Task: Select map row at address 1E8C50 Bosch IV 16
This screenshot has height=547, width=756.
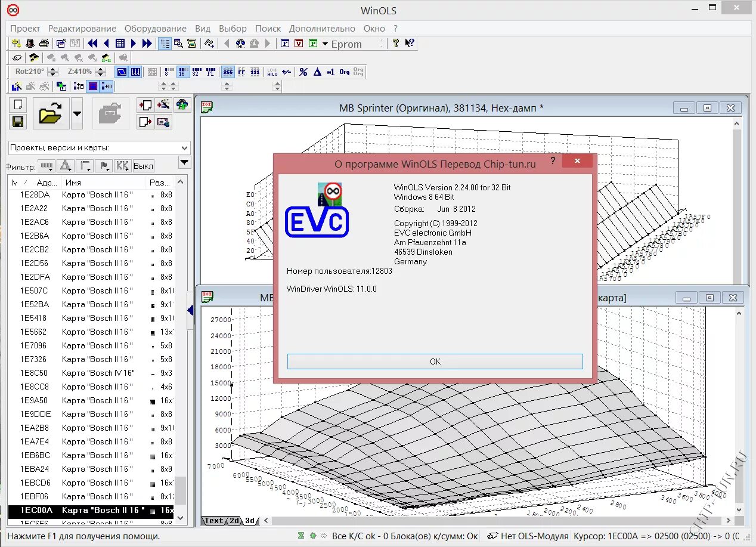Action: coord(91,373)
